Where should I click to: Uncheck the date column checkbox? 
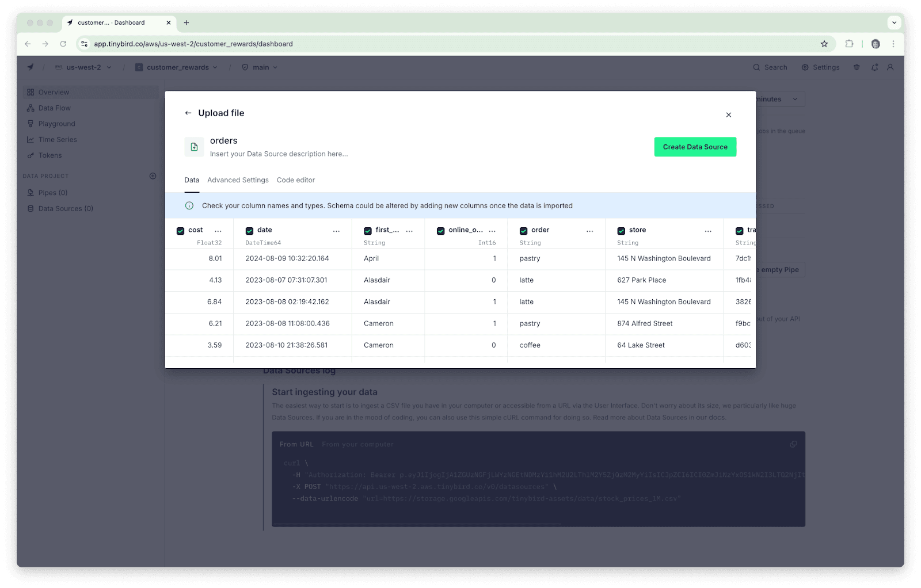coord(250,231)
